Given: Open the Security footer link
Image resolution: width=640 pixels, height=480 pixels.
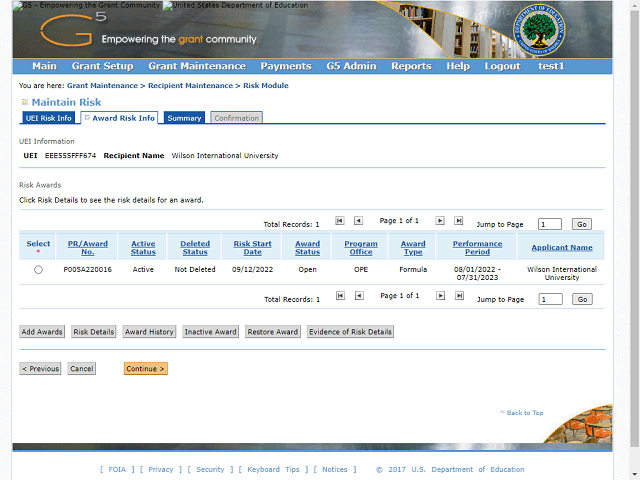Looking at the screenshot, I should point(210,469).
